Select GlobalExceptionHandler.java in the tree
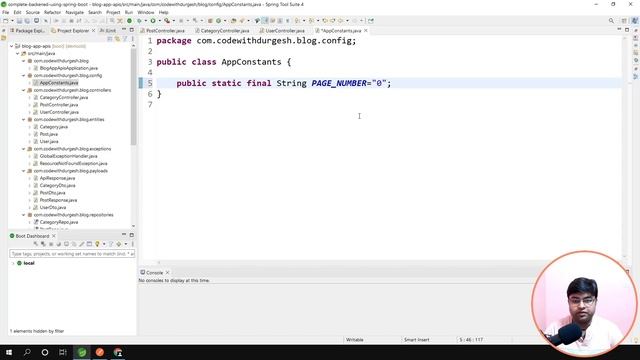 click(x=68, y=156)
